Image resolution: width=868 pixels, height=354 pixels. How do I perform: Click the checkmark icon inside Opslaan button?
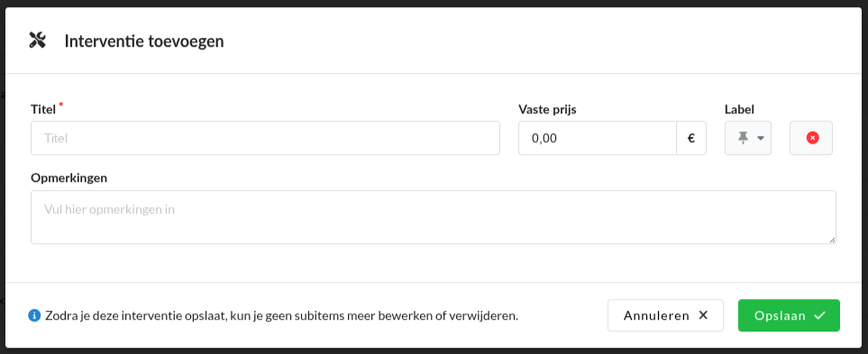click(820, 315)
